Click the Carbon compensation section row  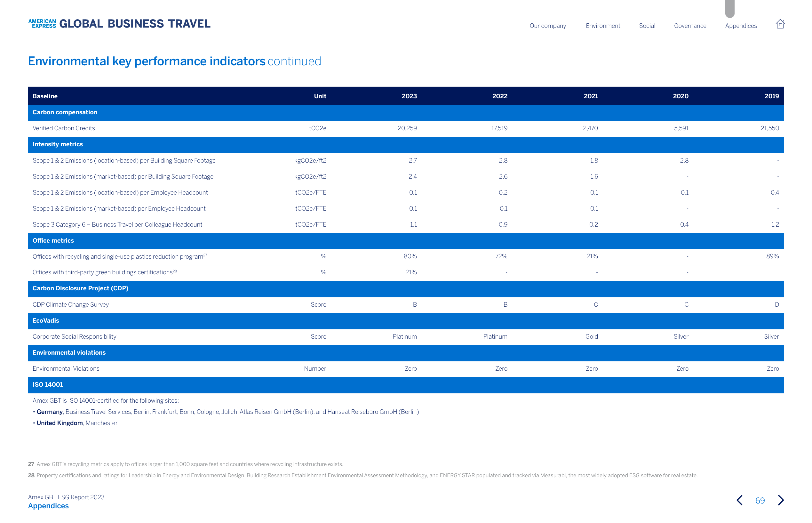point(406,112)
